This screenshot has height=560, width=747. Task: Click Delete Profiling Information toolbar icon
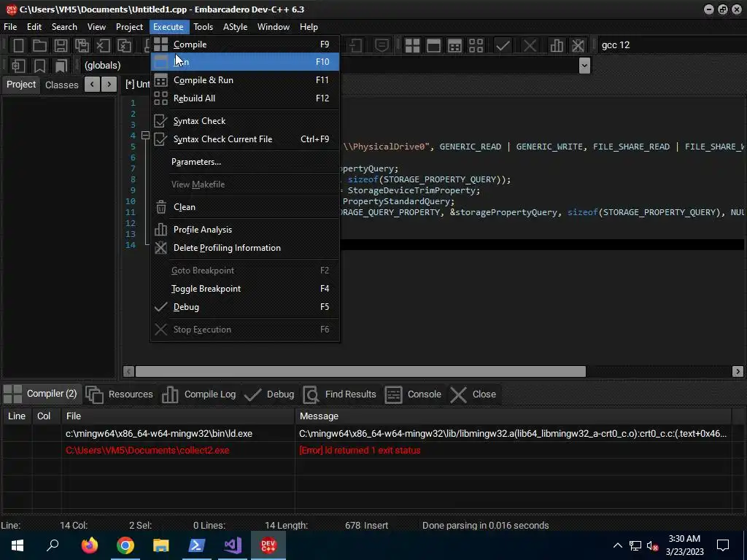click(578, 45)
